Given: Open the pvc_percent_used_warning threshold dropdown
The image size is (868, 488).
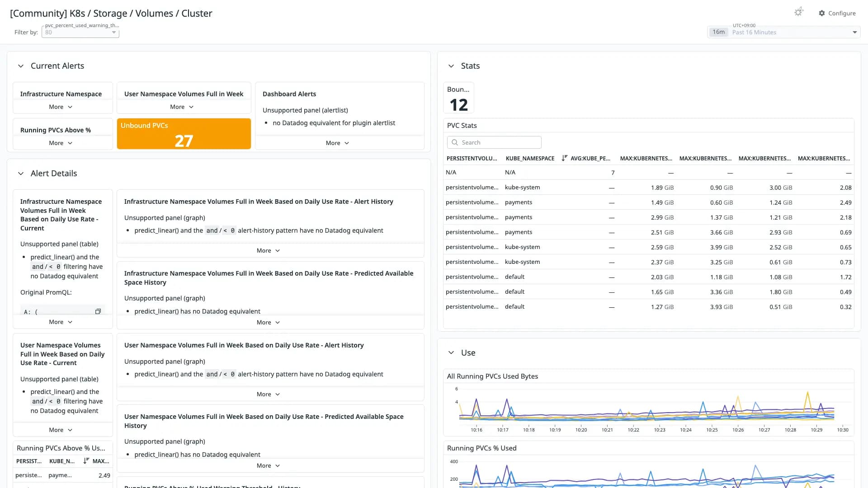Looking at the screenshot, I should click(x=80, y=32).
